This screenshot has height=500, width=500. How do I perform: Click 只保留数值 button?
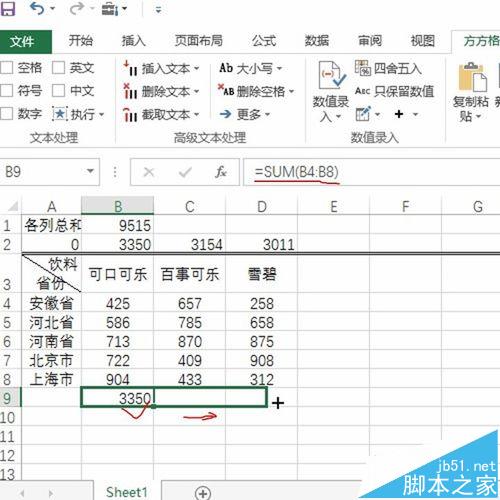point(394,91)
